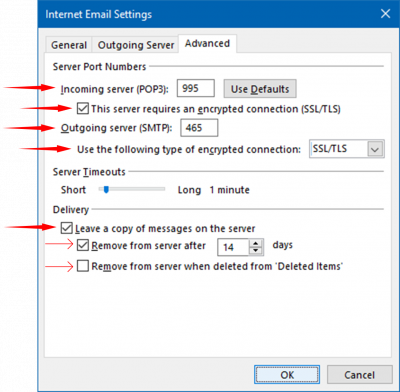Toggle Remove from server after days checkbox

[83, 245]
